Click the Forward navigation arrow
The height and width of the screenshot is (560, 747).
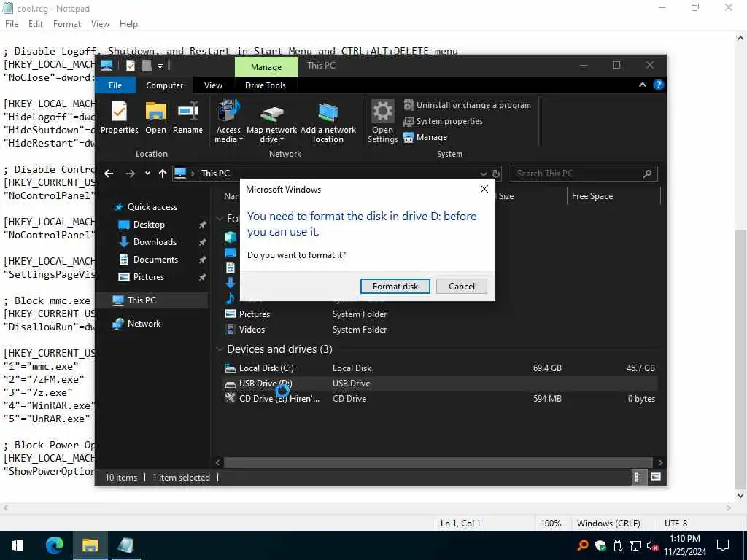pyautogui.click(x=130, y=174)
